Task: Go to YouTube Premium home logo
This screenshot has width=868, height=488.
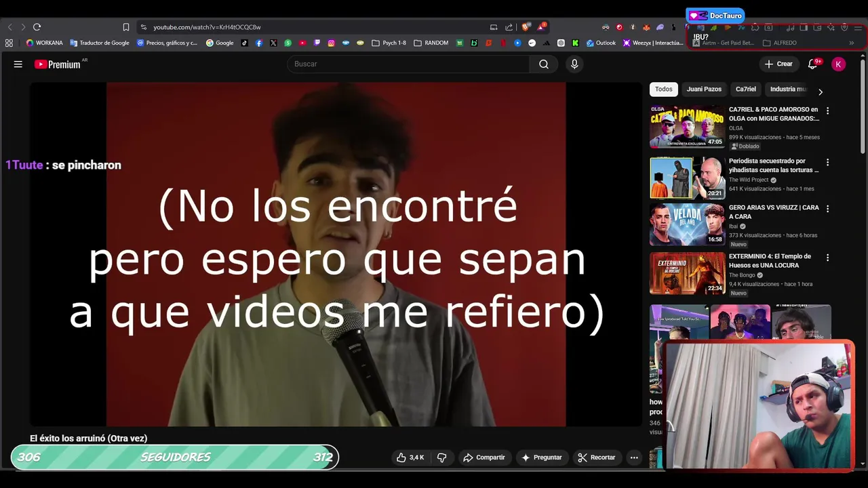Action: [58, 64]
